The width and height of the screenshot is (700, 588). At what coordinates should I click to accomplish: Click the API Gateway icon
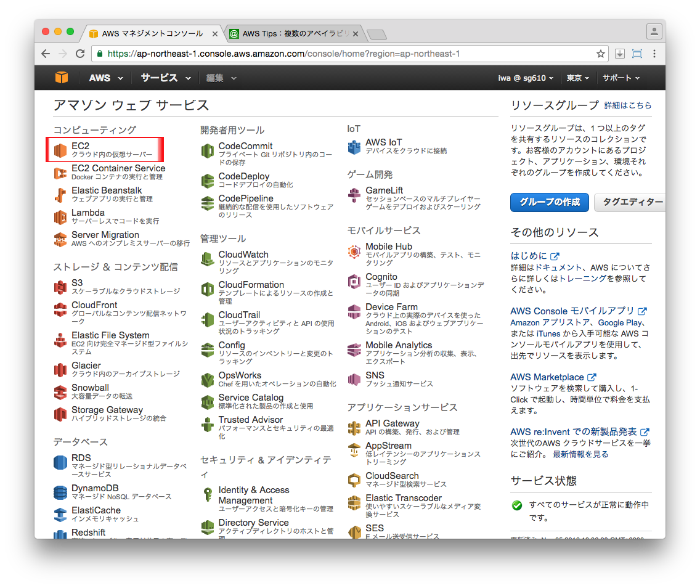click(354, 428)
